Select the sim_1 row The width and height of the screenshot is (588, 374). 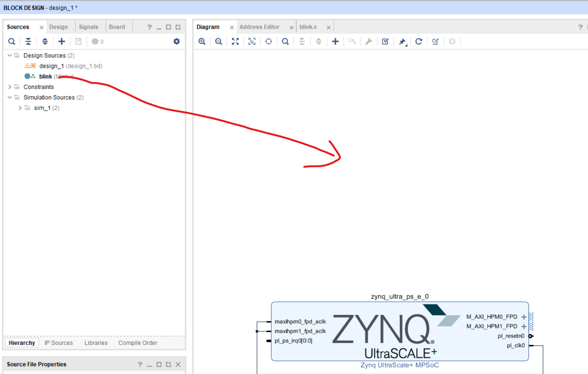click(47, 108)
